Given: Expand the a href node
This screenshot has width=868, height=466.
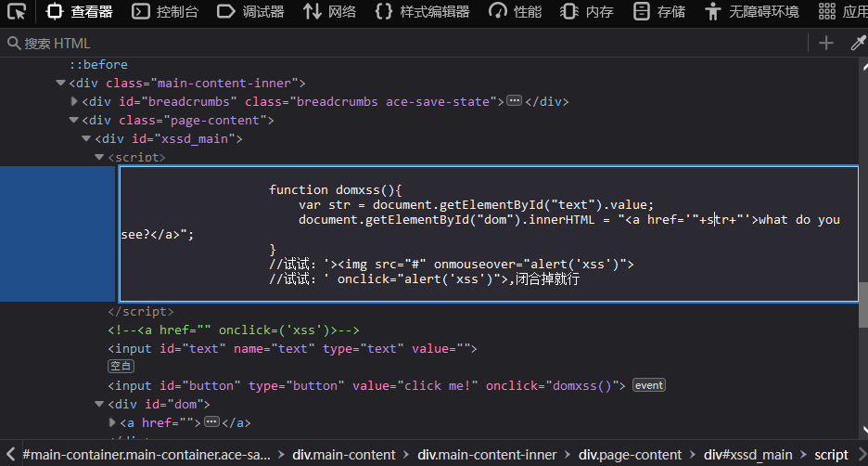Looking at the screenshot, I should click(x=112, y=422).
